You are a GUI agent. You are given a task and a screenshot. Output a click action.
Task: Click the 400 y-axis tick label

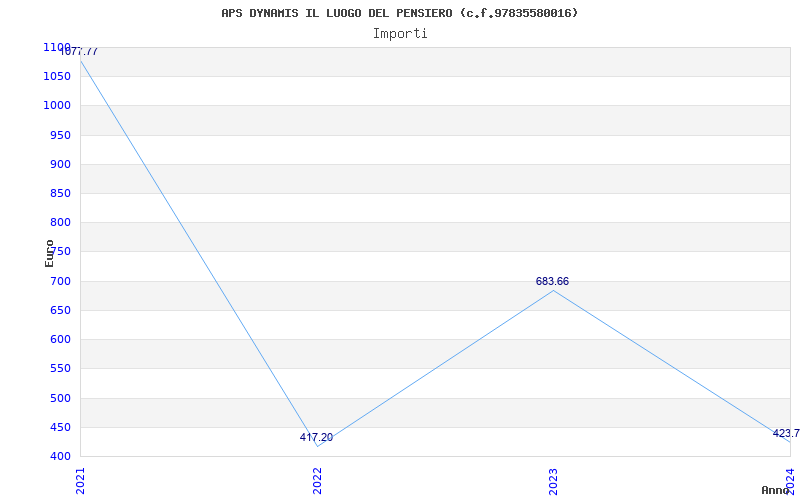60,456
